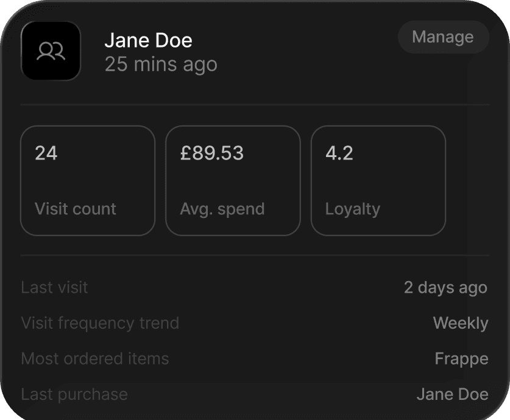Click the Visit count label text

(76, 209)
